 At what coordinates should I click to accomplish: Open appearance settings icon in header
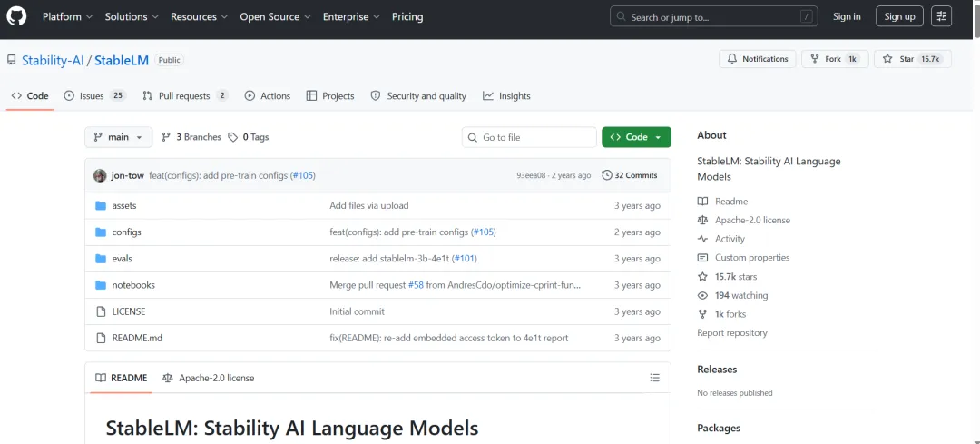[941, 17]
